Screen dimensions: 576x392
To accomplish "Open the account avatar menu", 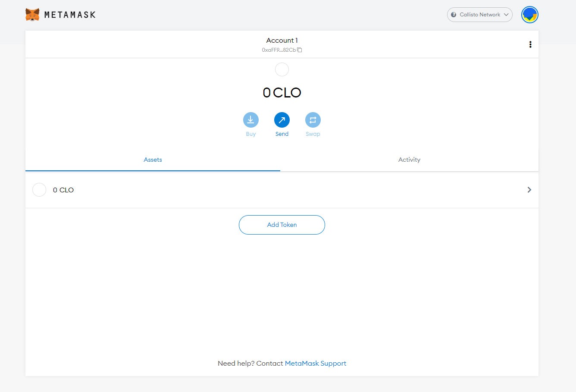I will [529, 15].
